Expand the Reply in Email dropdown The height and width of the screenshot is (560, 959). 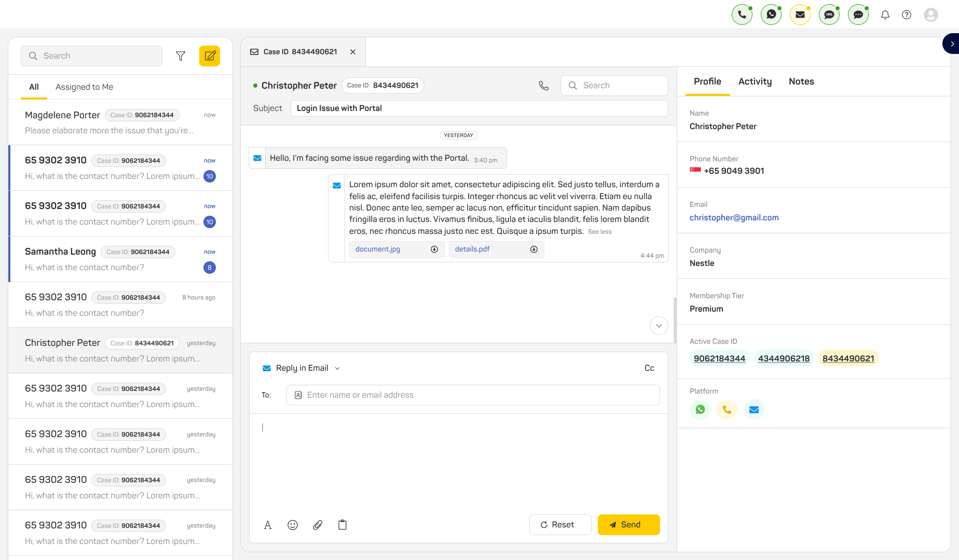337,368
